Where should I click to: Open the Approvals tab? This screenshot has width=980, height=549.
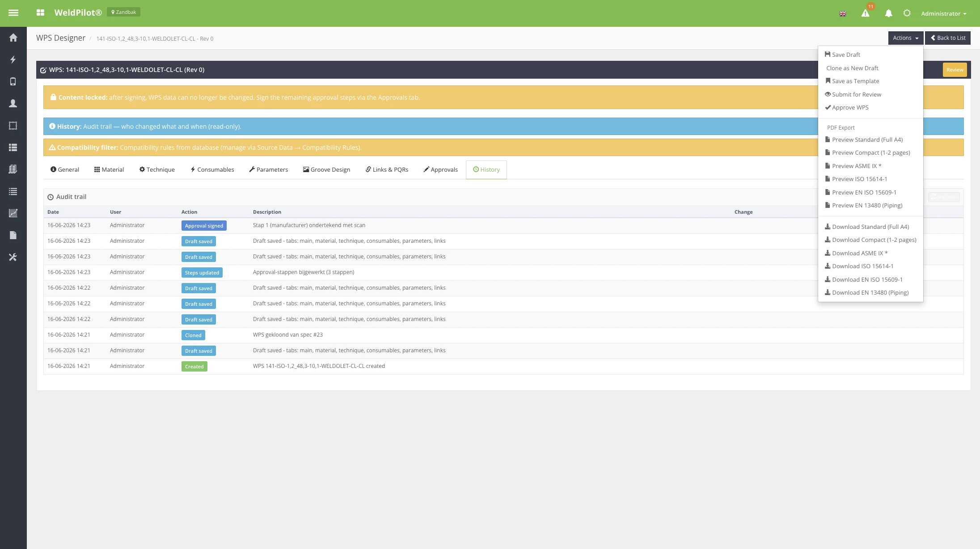[441, 169]
